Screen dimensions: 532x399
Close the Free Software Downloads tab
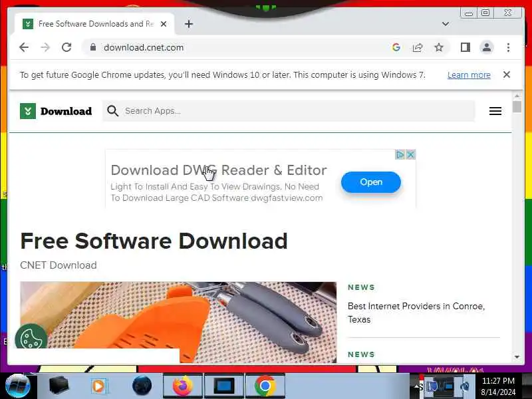coord(163,24)
